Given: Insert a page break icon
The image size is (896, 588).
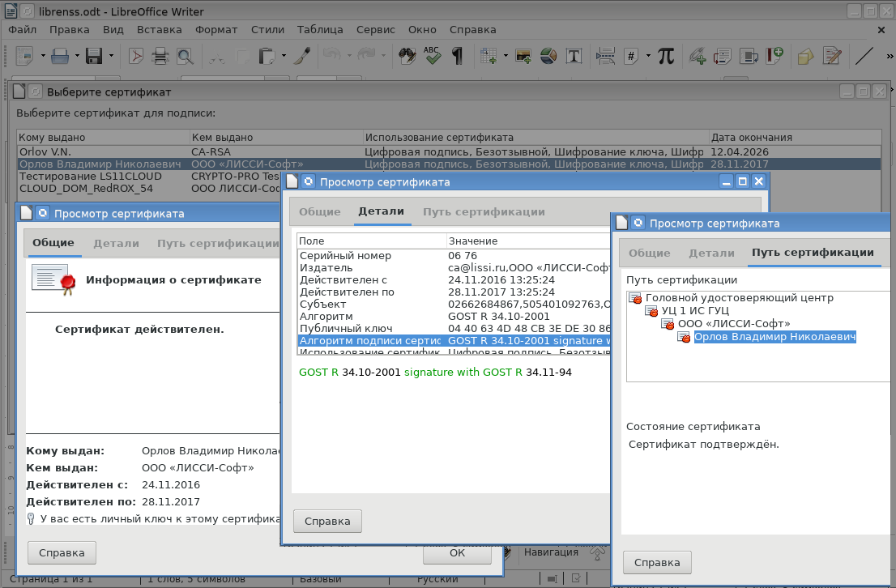Looking at the screenshot, I should (606, 56).
